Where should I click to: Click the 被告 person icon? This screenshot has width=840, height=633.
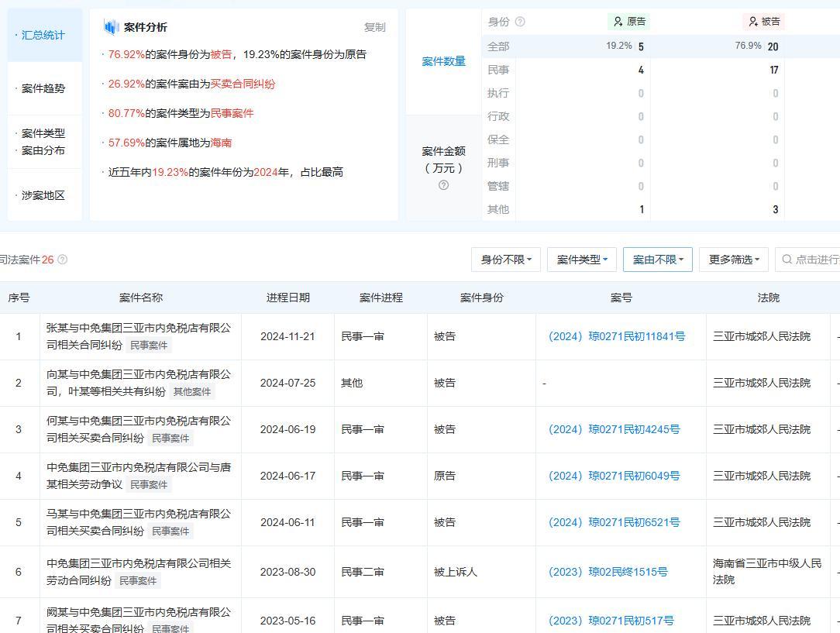(752, 22)
